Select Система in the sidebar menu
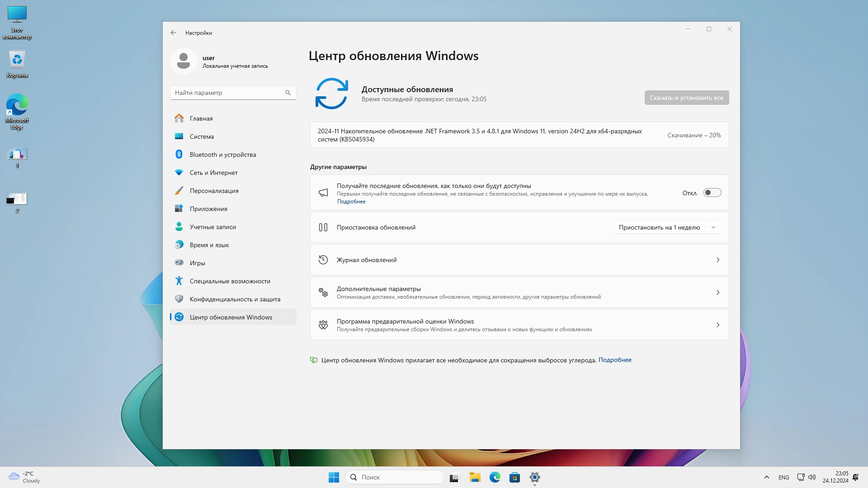 [202, 136]
